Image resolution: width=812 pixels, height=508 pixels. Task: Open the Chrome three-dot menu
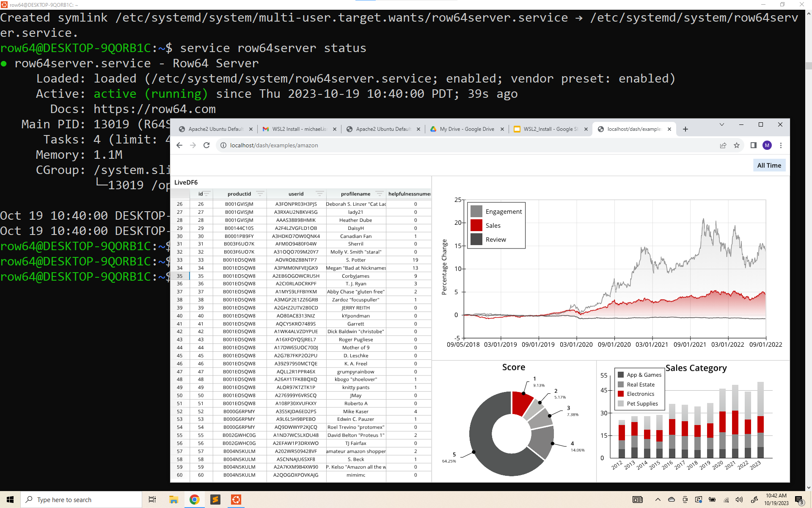click(x=781, y=145)
